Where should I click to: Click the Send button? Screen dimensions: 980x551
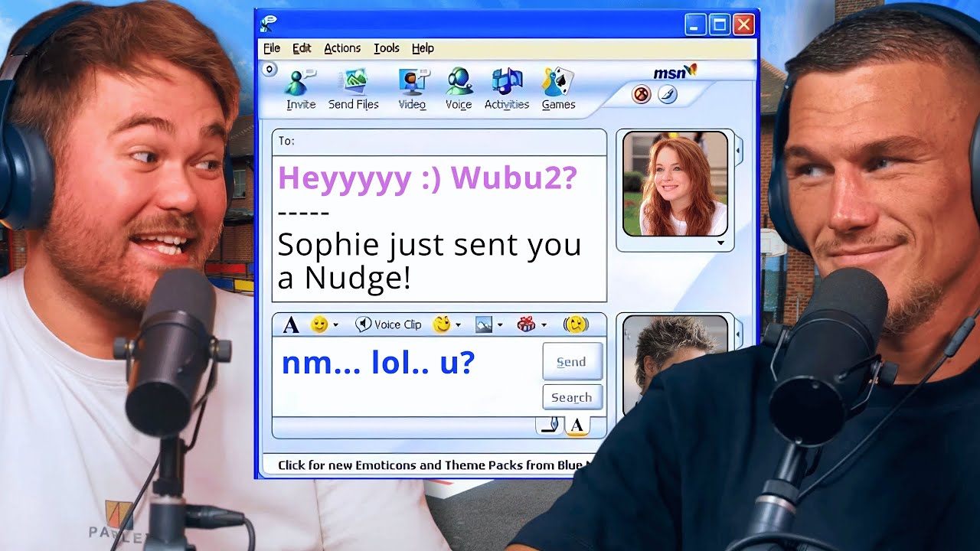pos(572,362)
